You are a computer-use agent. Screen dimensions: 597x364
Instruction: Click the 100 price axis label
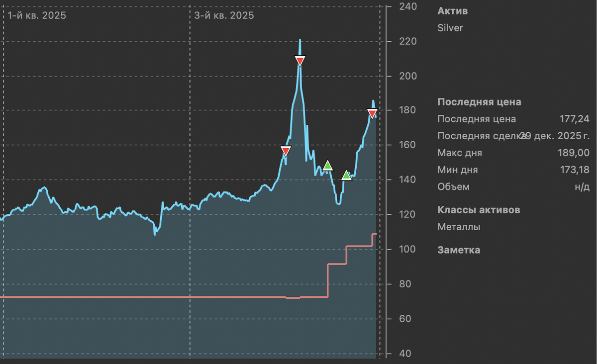point(407,249)
